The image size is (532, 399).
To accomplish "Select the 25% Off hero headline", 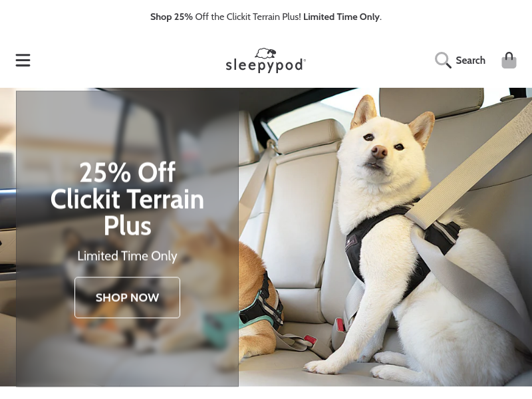I will (128, 172).
